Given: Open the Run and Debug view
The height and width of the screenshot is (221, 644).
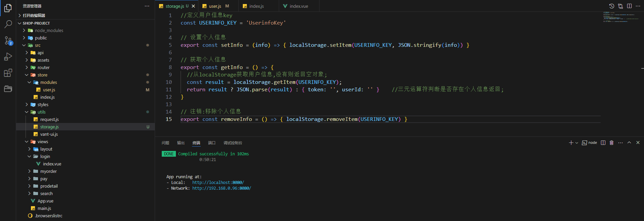Looking at the screenshot, I should pos(8,57).
